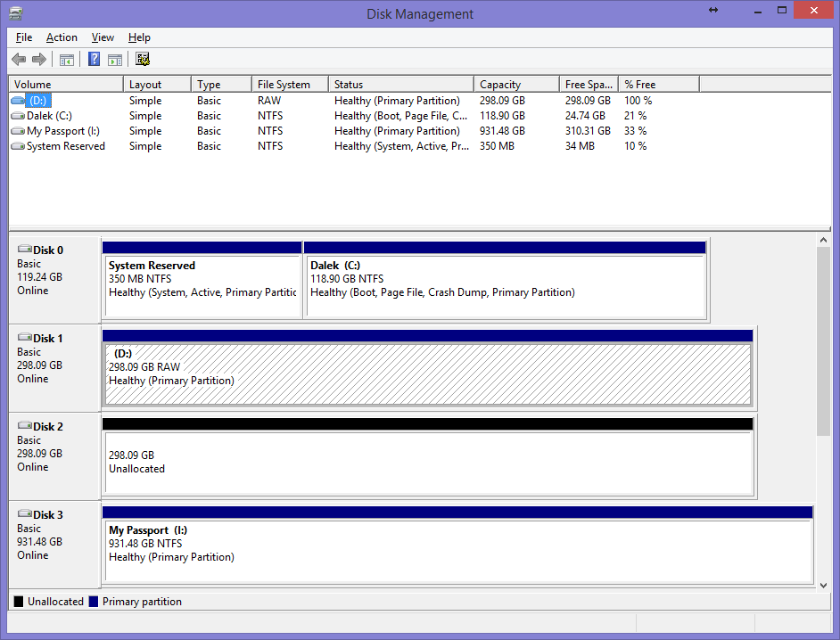Click the 10 % free cell

pos(635,146)
